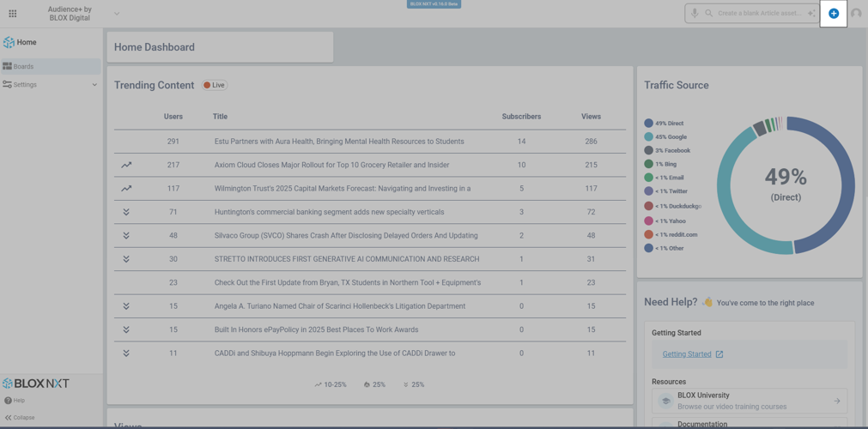Open the user profile avatar

coord(856,14)
